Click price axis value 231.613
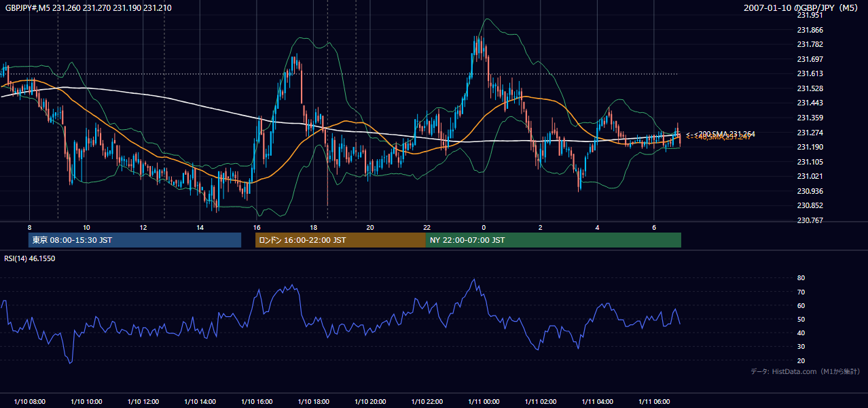Image resolution: width=868 pixels, height=408 pixels. click(810, 73)
